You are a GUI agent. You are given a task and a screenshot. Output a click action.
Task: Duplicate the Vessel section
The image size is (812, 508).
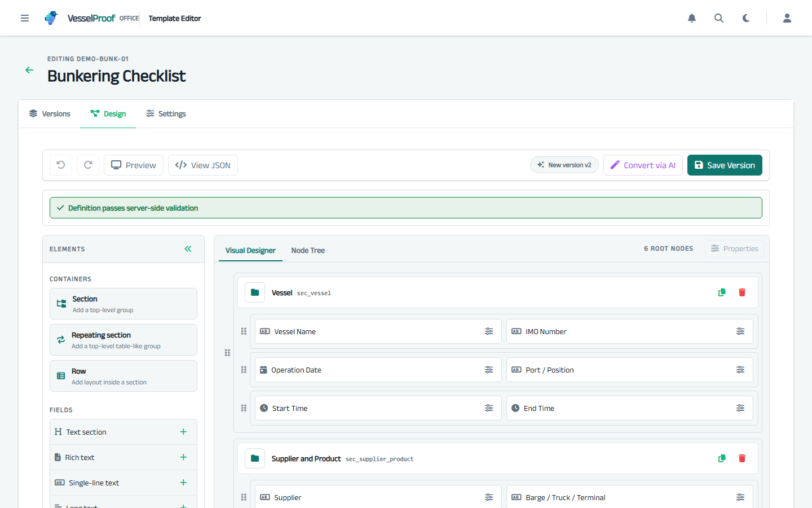pos(722,292)
